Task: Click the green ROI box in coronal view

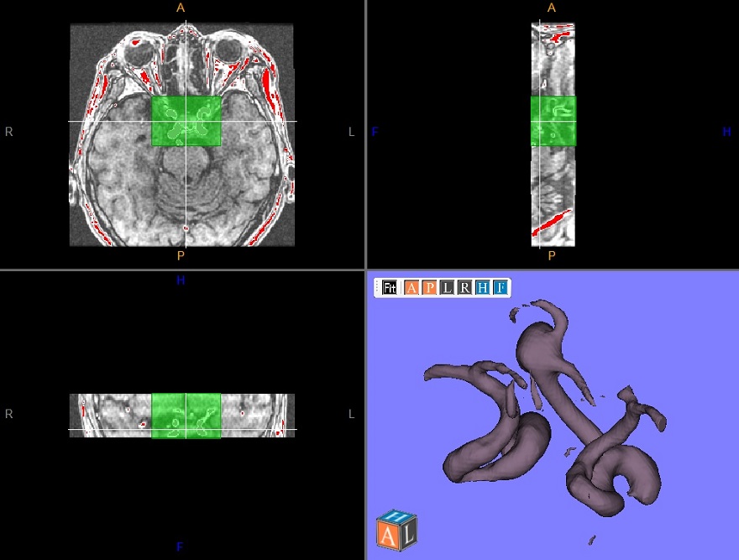Action: (186, 416)
